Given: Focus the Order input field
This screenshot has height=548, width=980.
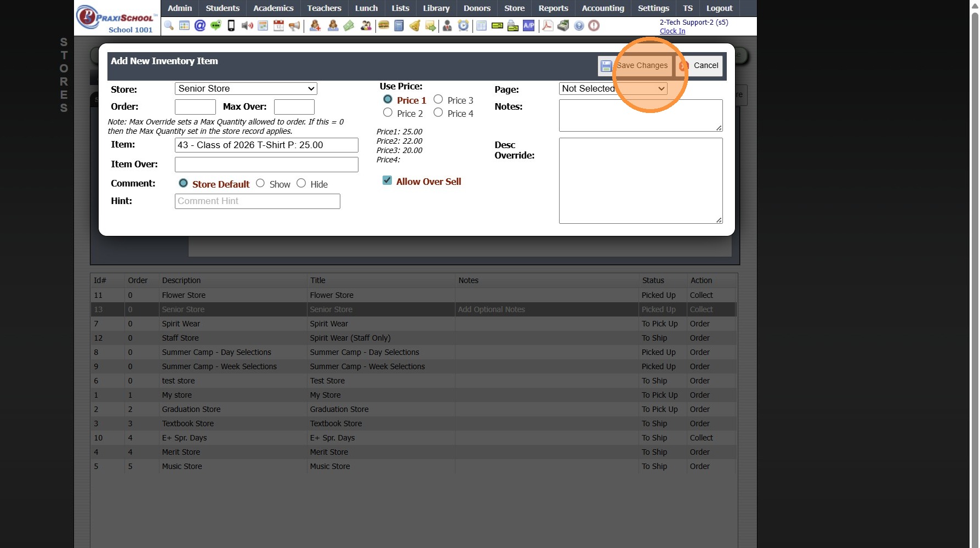Looking at the screenshot, I should pyautogui.click(x=195, y=107).
